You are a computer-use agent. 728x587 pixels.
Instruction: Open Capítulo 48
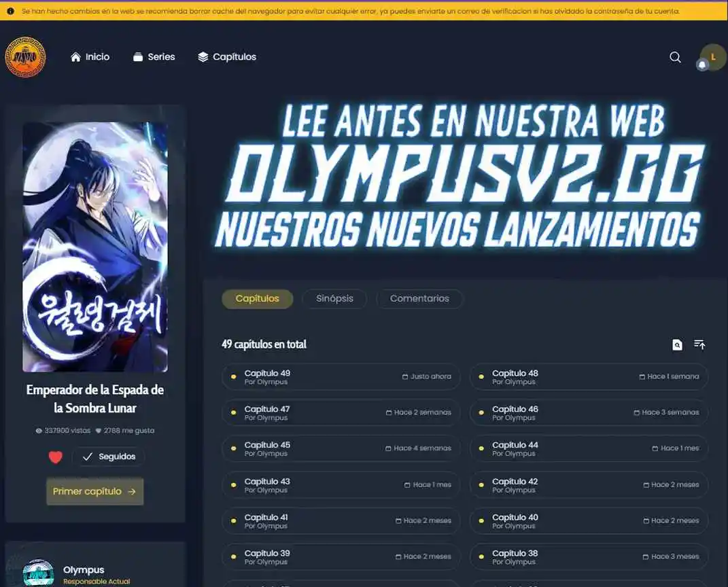(589, 377)
